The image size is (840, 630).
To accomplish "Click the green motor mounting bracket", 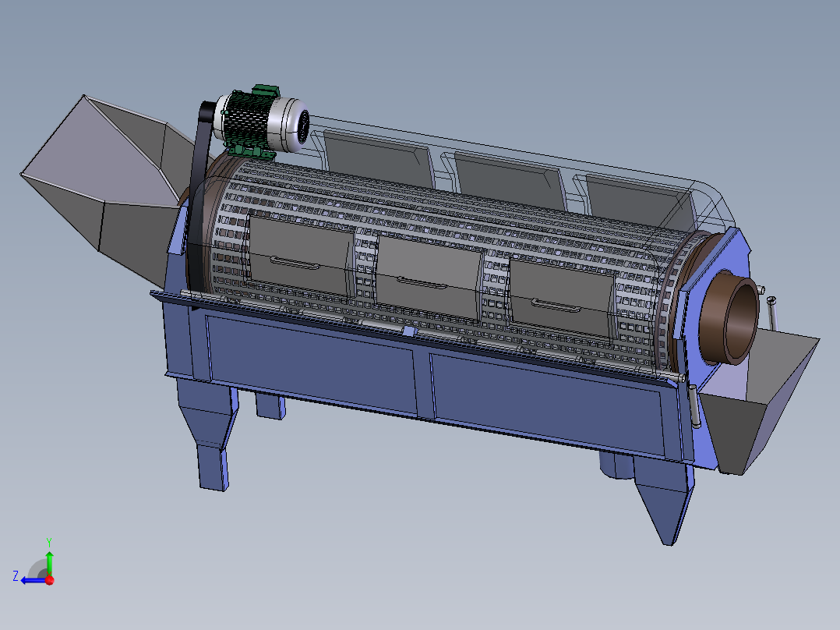I will click(252, 152).
